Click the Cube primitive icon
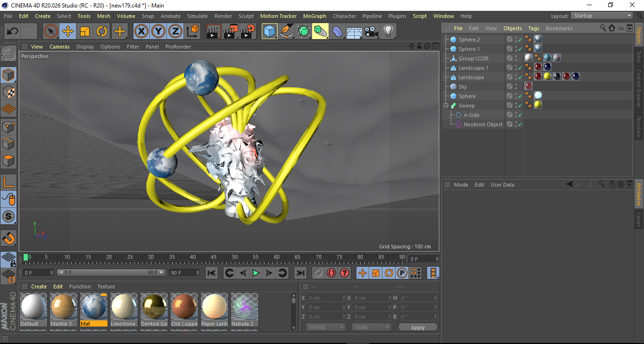The image size is (644, 344). 270,32
